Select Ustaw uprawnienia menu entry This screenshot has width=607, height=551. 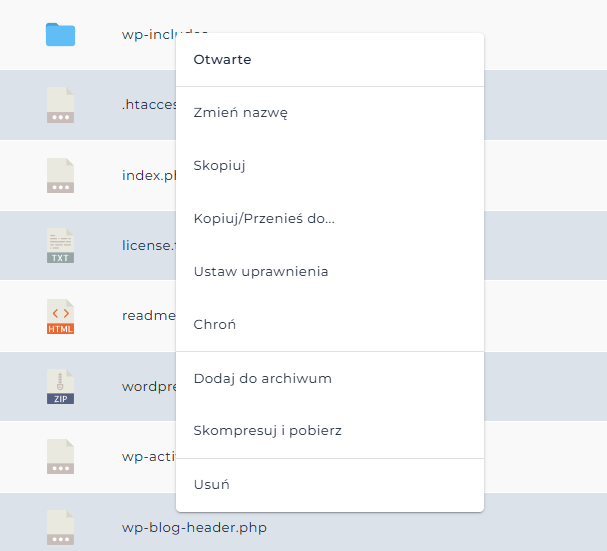[261, 272]
